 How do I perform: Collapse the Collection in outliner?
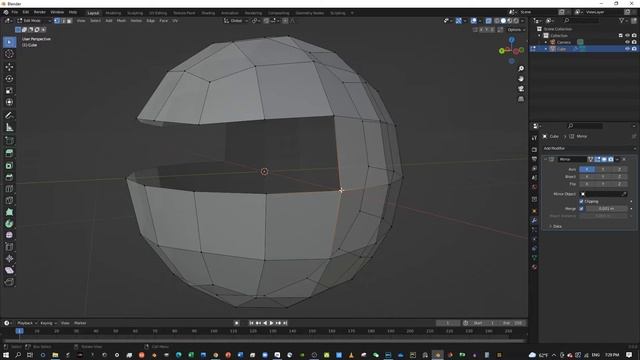click(540, 36)
